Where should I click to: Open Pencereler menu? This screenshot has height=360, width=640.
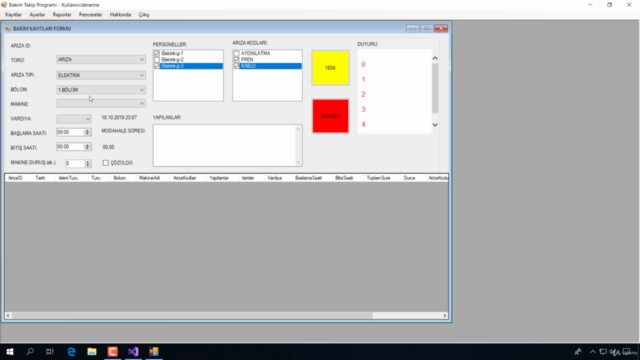91,15
